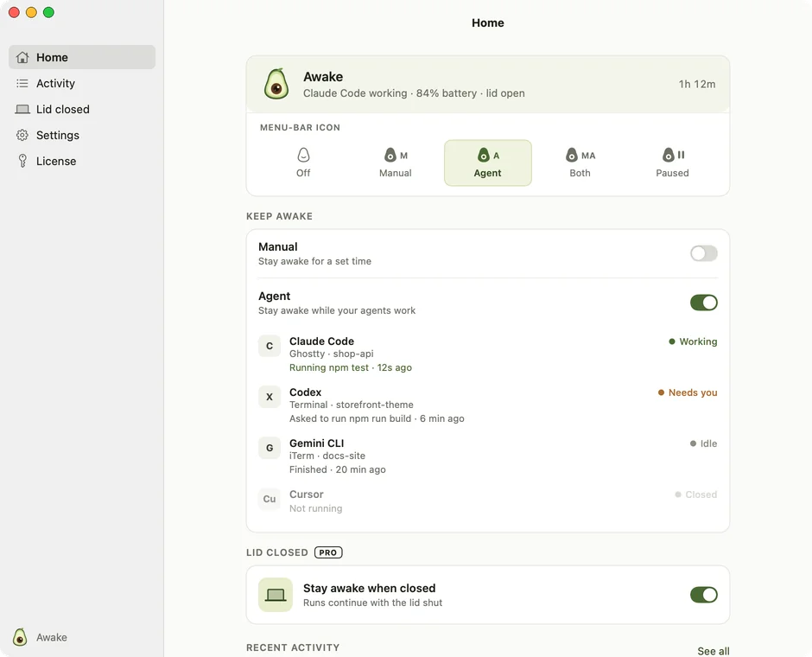812x657 pixels.
Task: Turn off Stay awake when closed switch
Action: (704, 595)
